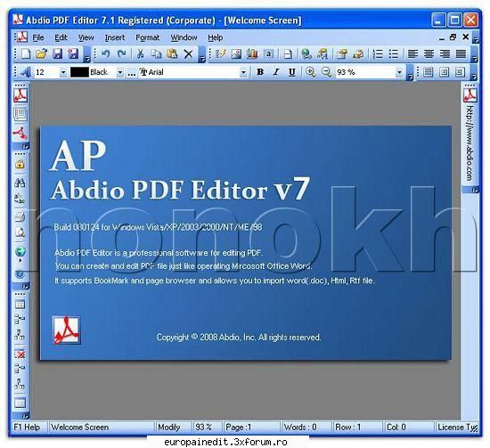Screen dimensions: 490x448
Task: Click the printer icon in left sidebar
Action: 20,216
